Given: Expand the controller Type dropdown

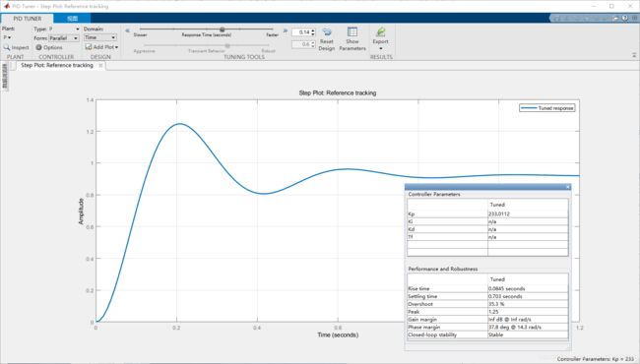Looking at the screenshot, I should [x=63, y=29].
